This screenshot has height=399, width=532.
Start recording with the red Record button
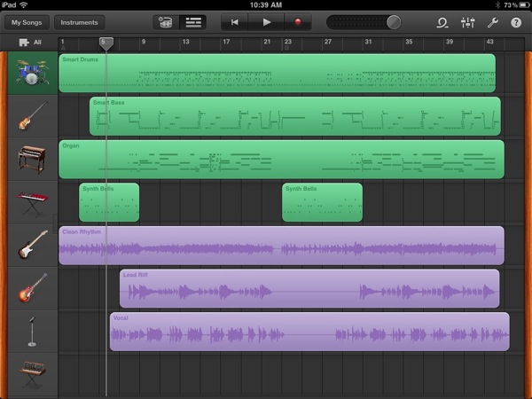(x=298, y=22)
